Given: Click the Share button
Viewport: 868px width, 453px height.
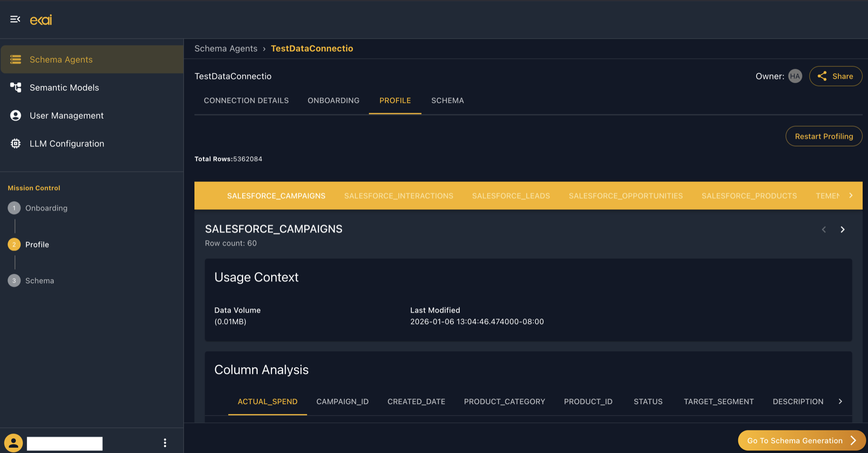Looking at the screenshot, I should coord(836,76).
